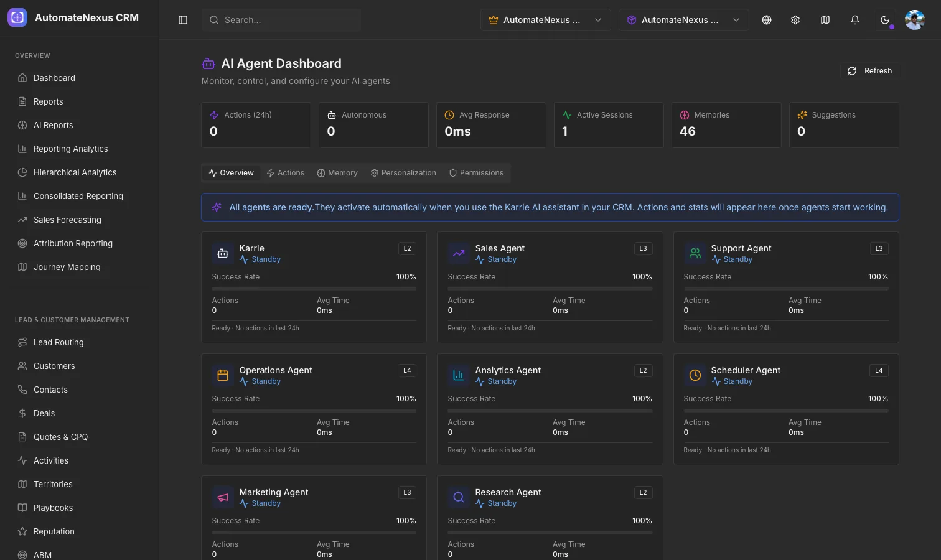The width and height of the screenshot is (941, 560).
Task: Open the second AutomateNexus cube dropdown
Action: click(684, 20)
